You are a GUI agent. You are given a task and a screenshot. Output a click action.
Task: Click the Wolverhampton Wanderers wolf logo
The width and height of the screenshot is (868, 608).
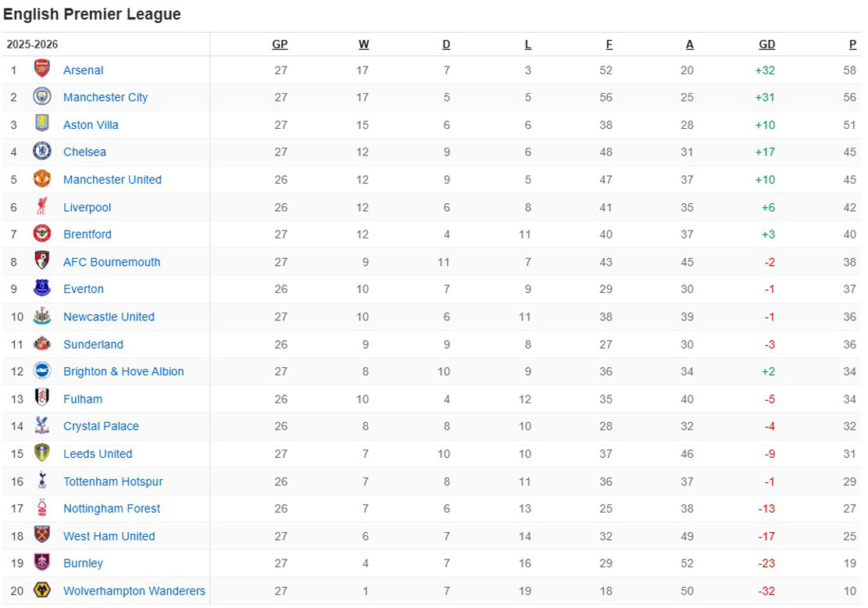click(42, 590)
